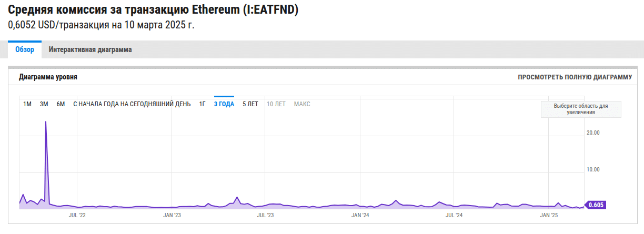644x234 pixels.
Task: Select the 3 ГОДА time range
Action: pyautogui.click(x=224, y=104)
